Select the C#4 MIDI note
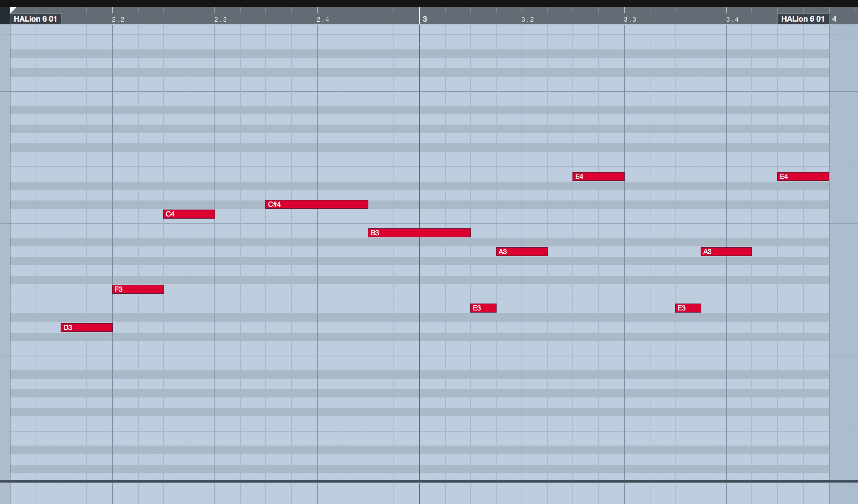This screenshot has height=504, width=858. pyautogui.click(x=317, y=204)
